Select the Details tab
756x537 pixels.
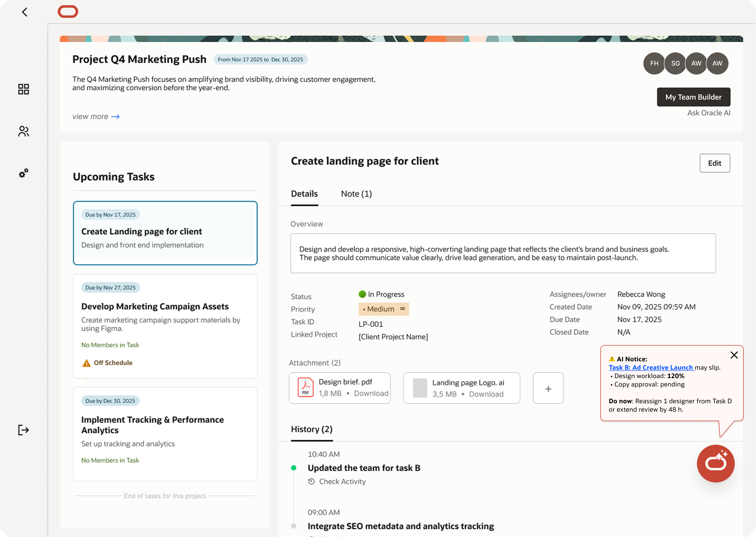click(x=304, y=194)
